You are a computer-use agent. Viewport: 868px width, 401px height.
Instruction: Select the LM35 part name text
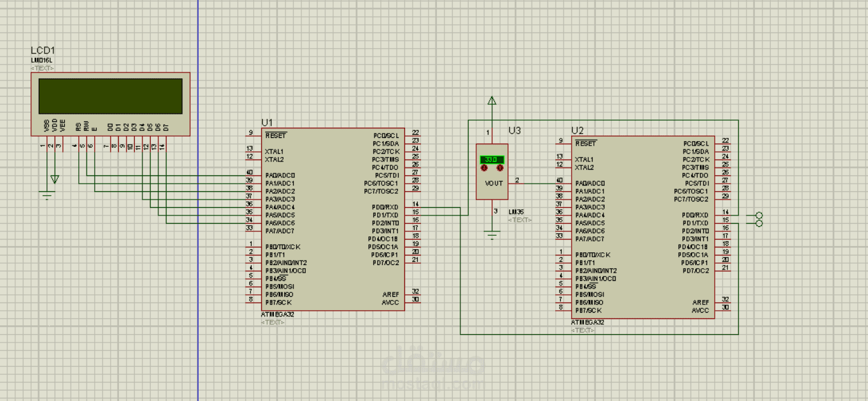pos(515,212)
